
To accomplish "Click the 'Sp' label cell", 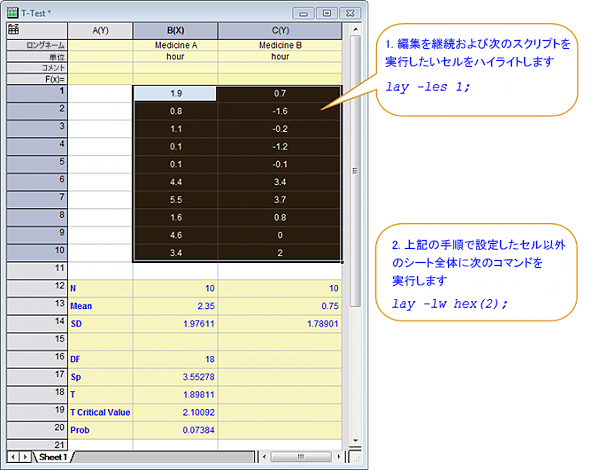I will click(100, 377).
